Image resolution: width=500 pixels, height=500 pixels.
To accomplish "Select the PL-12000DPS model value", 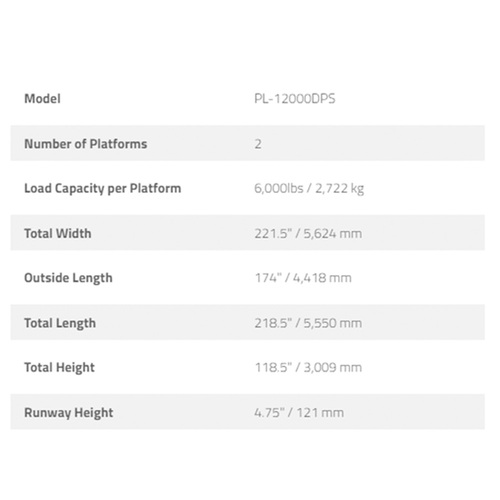I will click(x=295, y=99).
